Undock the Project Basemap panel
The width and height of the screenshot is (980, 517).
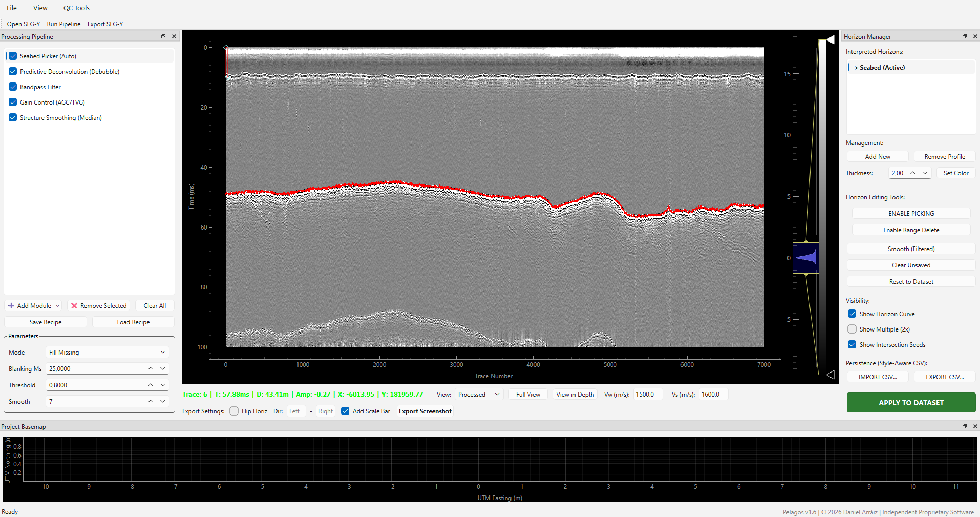965,426
